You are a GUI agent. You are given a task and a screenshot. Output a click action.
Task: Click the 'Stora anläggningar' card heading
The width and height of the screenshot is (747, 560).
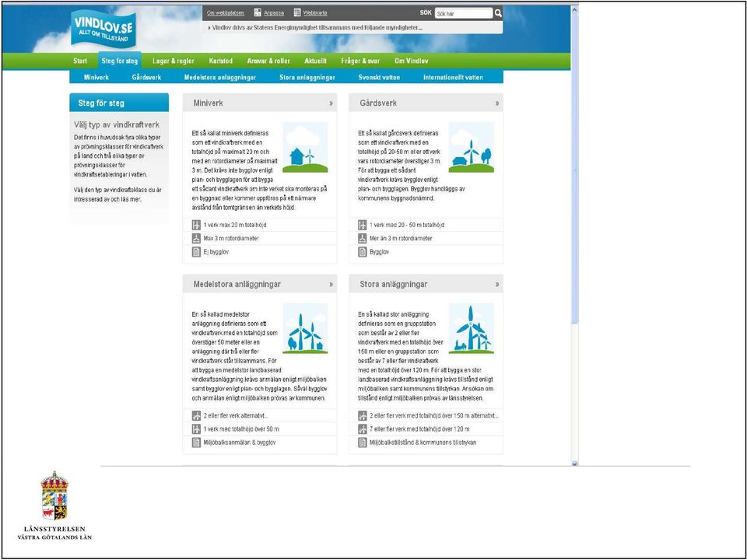pos(394,285)
